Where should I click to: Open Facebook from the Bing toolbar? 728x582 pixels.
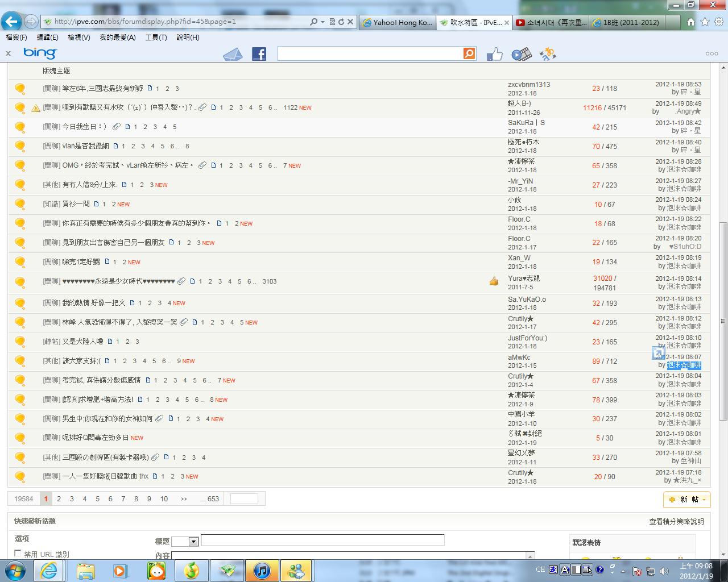tap(259, 54)
